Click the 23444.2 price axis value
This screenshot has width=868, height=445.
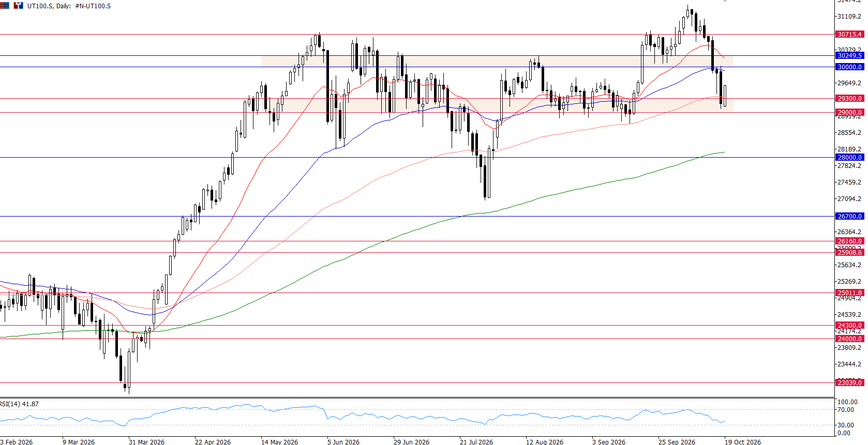849,364
